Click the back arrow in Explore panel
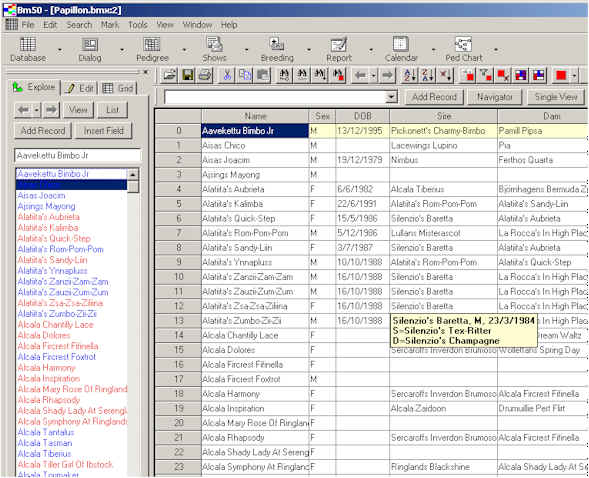The width and height of the screenshot is (589, 478). pos(23,110)
